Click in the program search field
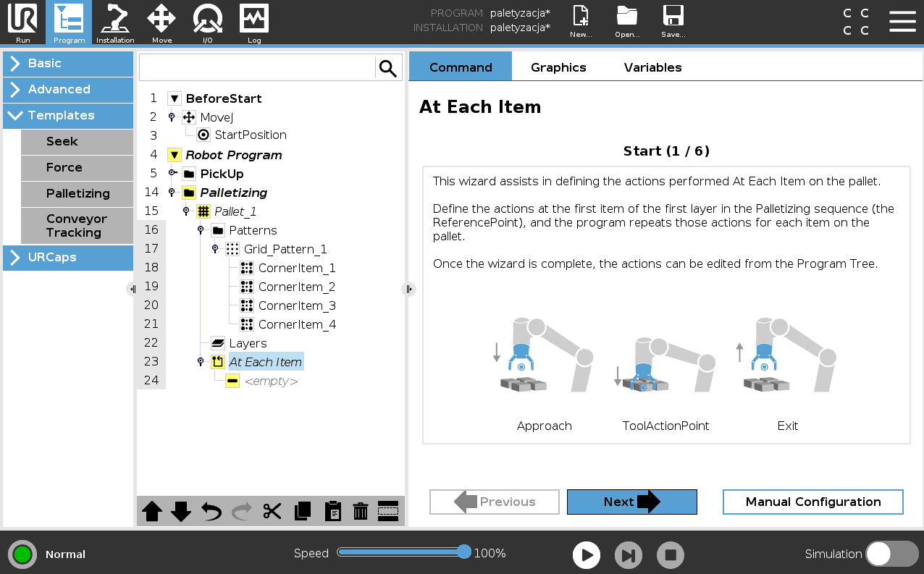 point(257,68)
